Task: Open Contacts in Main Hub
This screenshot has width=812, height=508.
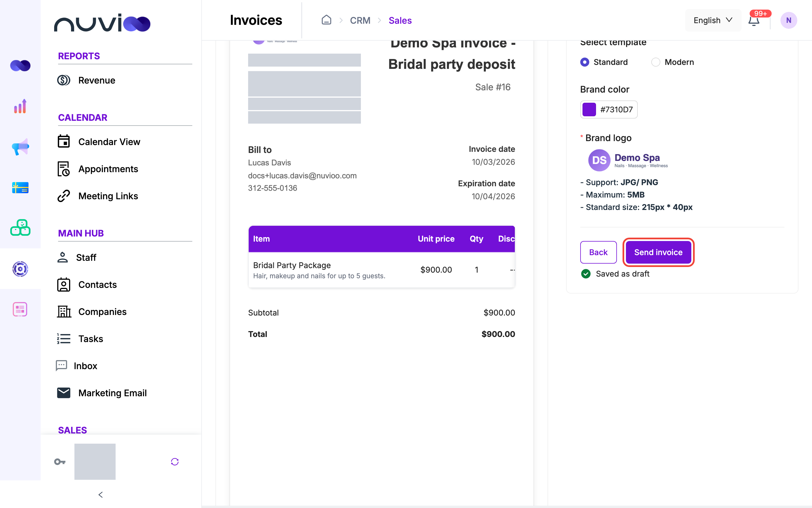Action: coord(87,284)
